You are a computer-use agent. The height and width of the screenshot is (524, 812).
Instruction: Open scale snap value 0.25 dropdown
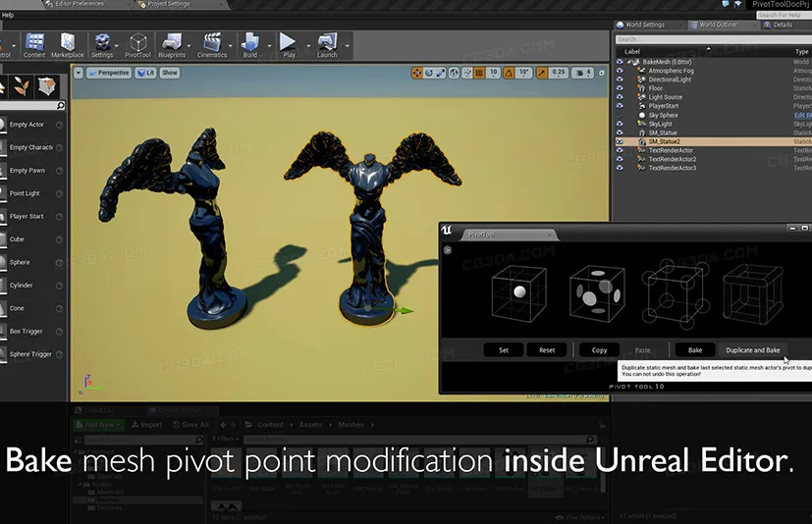(x=559, y=73)
